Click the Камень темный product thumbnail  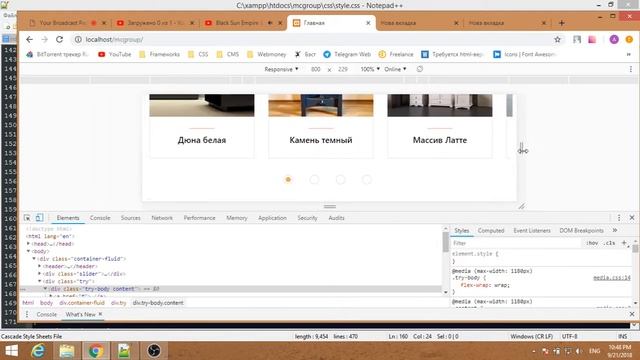(321, 105)
